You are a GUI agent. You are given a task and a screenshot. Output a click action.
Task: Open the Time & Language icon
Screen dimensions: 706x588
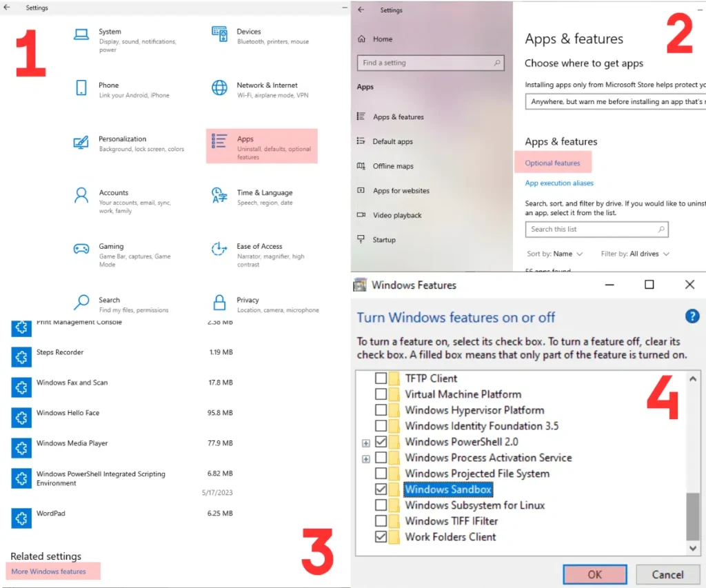coord(219,195)
